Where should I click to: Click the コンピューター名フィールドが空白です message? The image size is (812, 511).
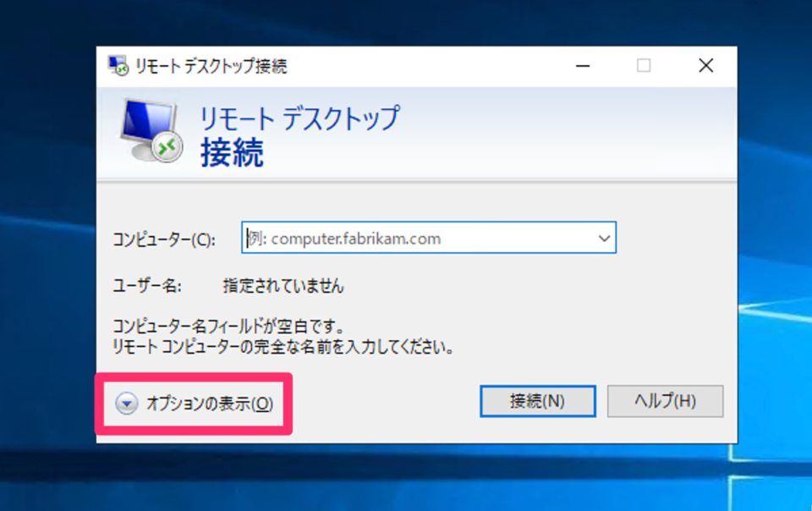(x=229, y=327)
